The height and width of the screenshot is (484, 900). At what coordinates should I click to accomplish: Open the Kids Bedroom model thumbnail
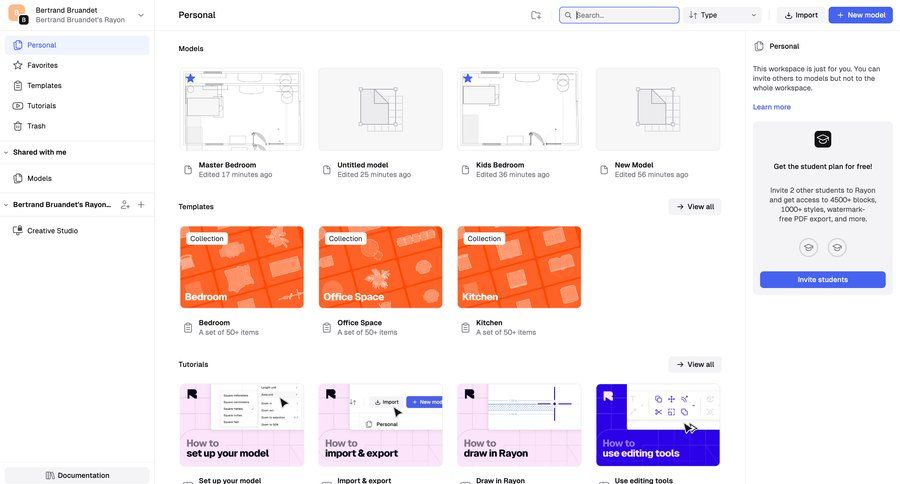click(x=519, y=110)
